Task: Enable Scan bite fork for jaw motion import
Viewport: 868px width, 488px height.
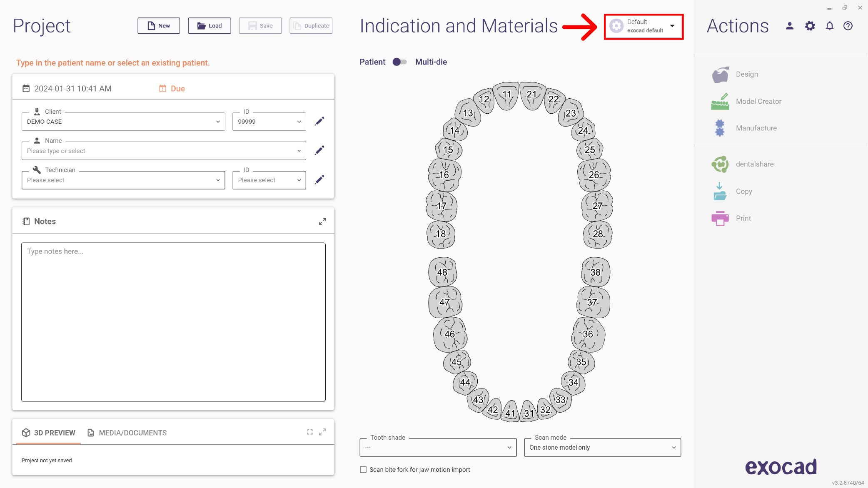Action: pyautogui.click(x=363, y=470)
